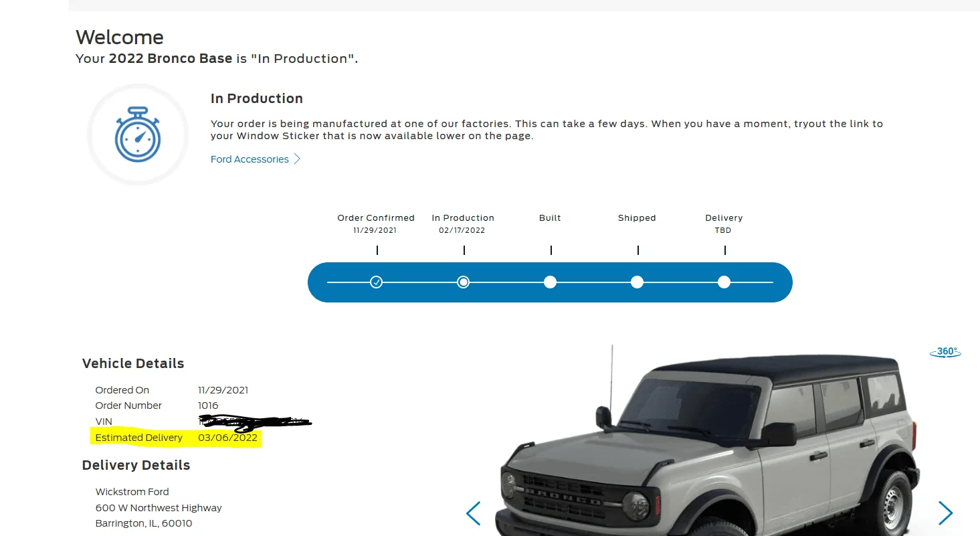This screenshot has width=980, height=536.
Task: Select the Delivery progress marker
Action: [x=724, y=282]
